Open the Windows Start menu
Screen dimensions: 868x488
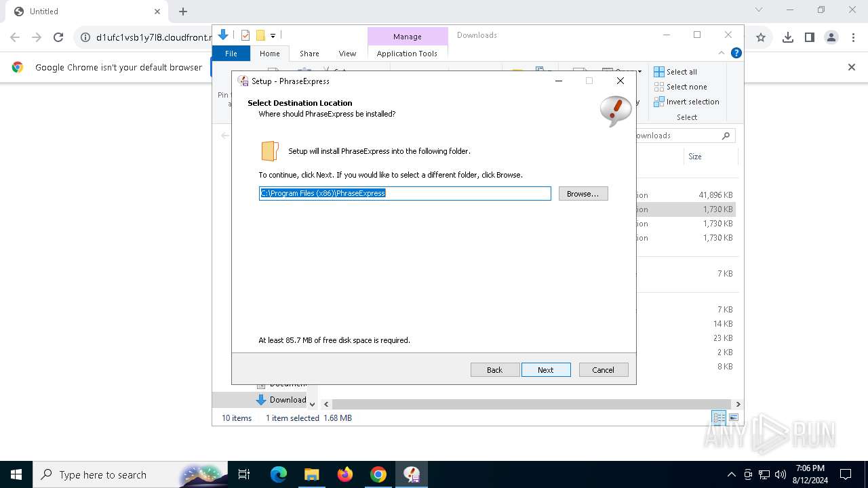click(16, 474)
